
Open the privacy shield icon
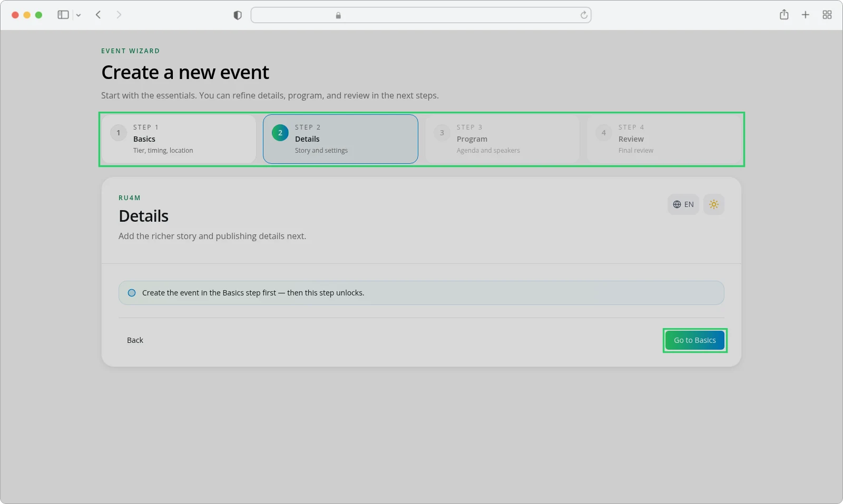(x=238, y=15)
